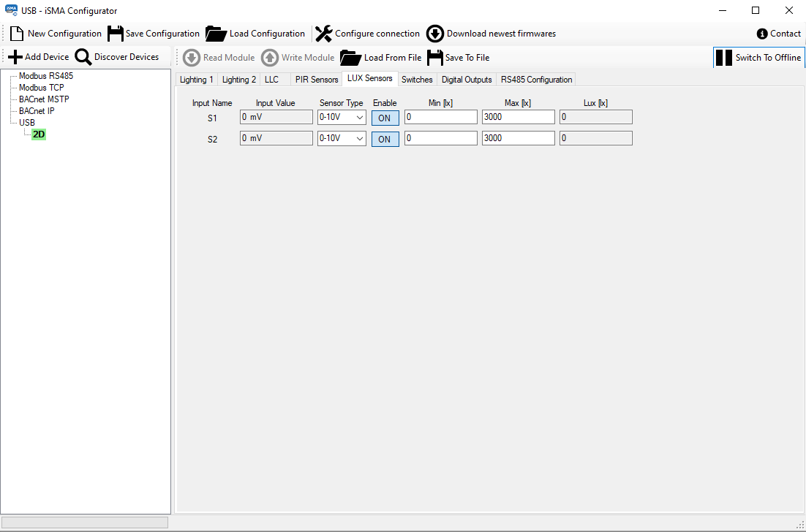
Task: Click the Contact link
Action: [779, 34]
